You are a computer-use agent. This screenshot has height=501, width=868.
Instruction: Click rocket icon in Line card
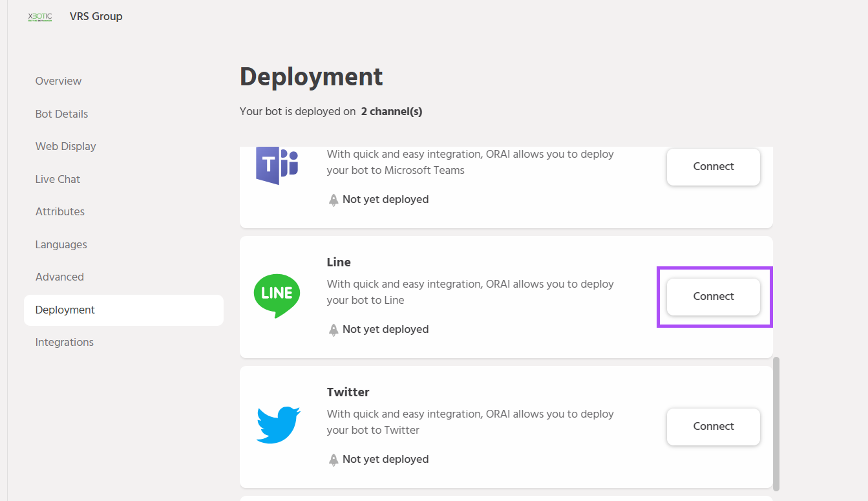(x=333, y=330)
